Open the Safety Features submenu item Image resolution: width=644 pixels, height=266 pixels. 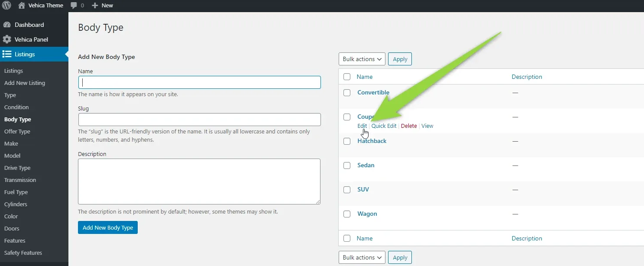(23, 253)
